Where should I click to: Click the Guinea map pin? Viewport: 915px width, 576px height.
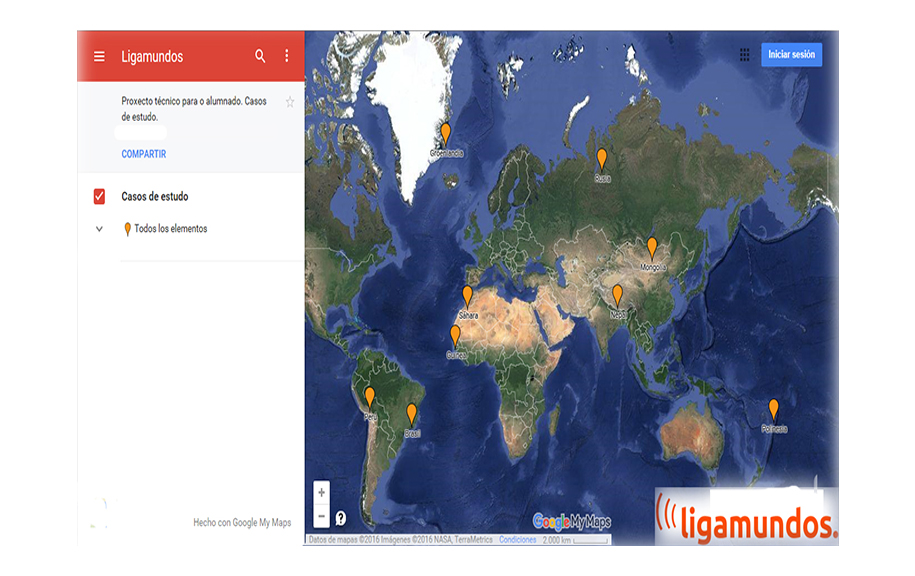click(x=455, y=336)
